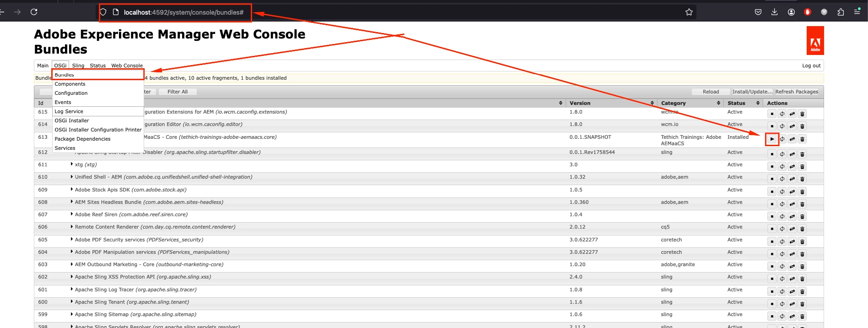Open the red ad blocker extension

point(808,12)
